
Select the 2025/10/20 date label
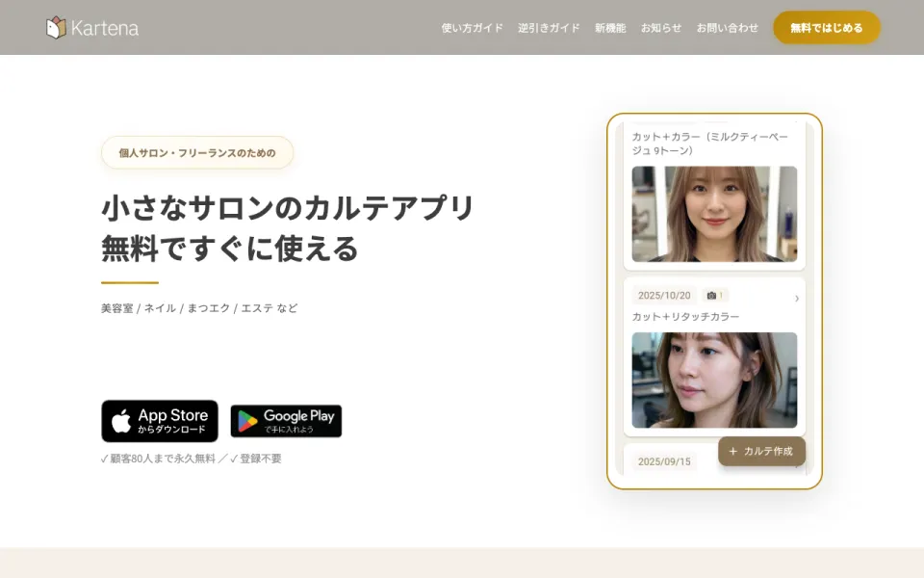click(x=664, y=296)
